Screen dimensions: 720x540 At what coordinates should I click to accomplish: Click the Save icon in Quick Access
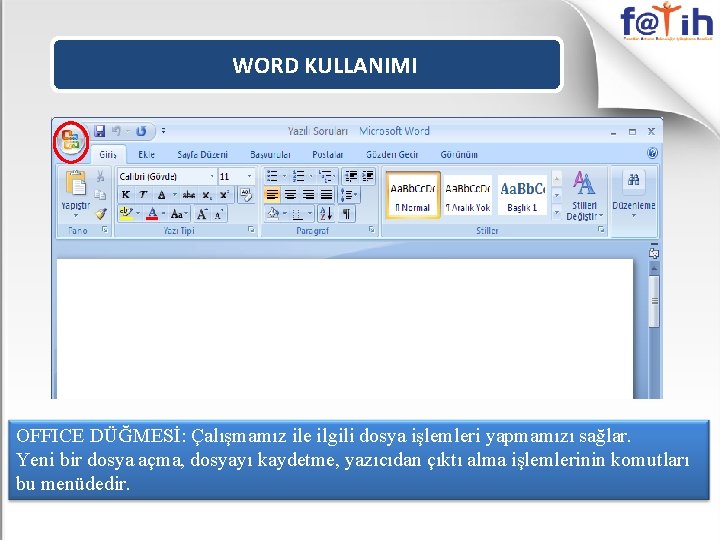(100, 131)
